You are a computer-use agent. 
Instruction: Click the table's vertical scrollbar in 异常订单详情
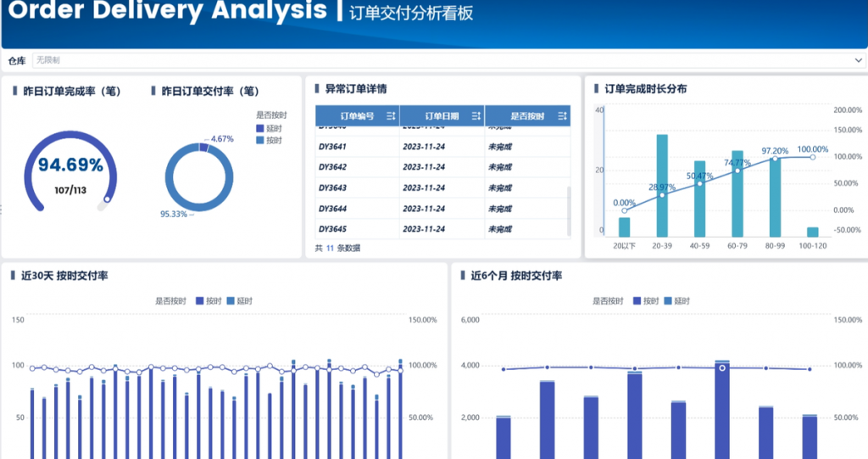coord(569,210)
